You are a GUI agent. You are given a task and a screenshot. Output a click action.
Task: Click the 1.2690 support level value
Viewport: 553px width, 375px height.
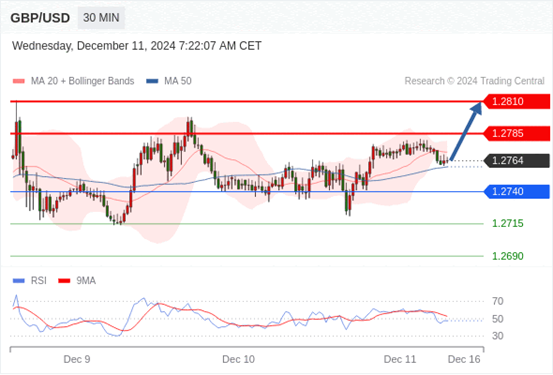click(x=508, y=256)
